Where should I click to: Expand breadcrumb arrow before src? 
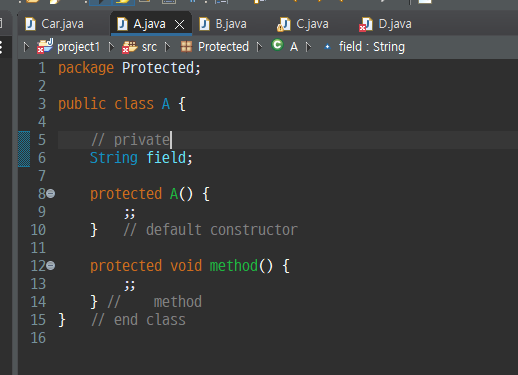[111, 47]
